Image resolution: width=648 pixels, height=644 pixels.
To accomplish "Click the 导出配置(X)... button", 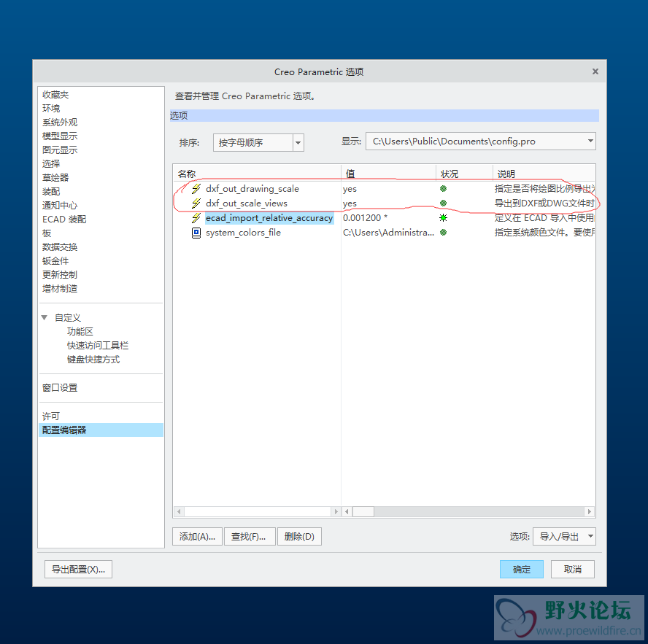I will click(x=78, y=569).
